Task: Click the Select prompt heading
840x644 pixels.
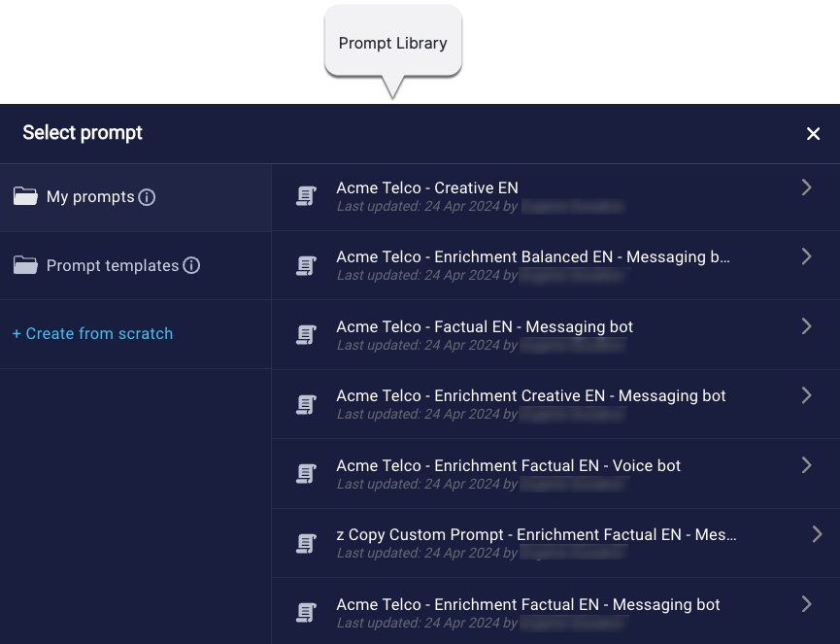Action: [83, 133]
